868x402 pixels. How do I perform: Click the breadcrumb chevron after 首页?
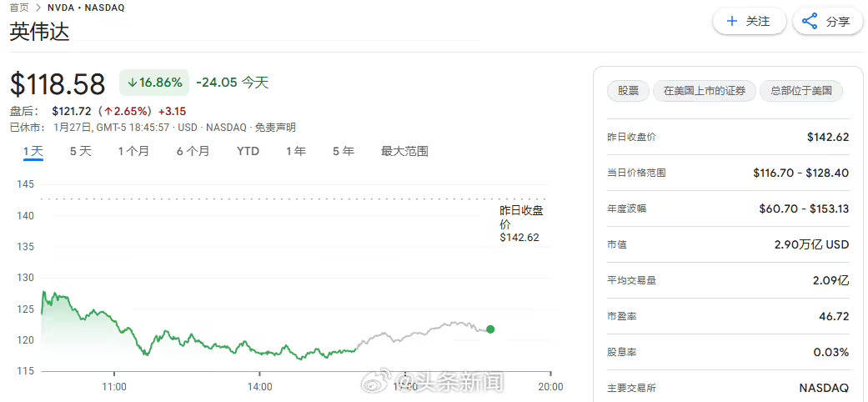coord(38,8)
